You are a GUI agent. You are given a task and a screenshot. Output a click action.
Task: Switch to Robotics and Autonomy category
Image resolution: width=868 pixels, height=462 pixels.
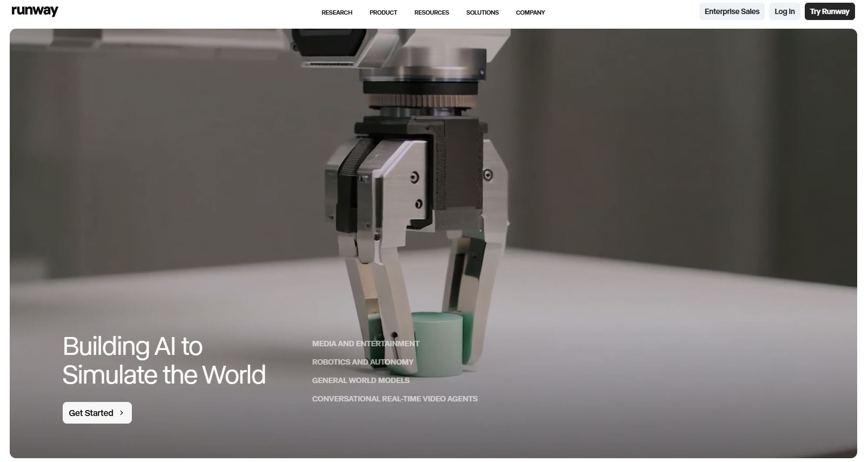[362, 362]
